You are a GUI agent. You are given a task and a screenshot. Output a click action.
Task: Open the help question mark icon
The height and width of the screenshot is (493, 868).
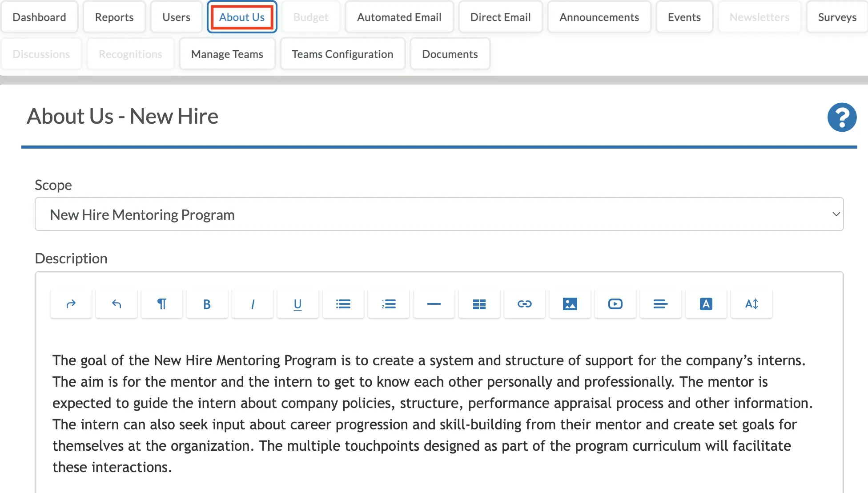tap(842, 117)
